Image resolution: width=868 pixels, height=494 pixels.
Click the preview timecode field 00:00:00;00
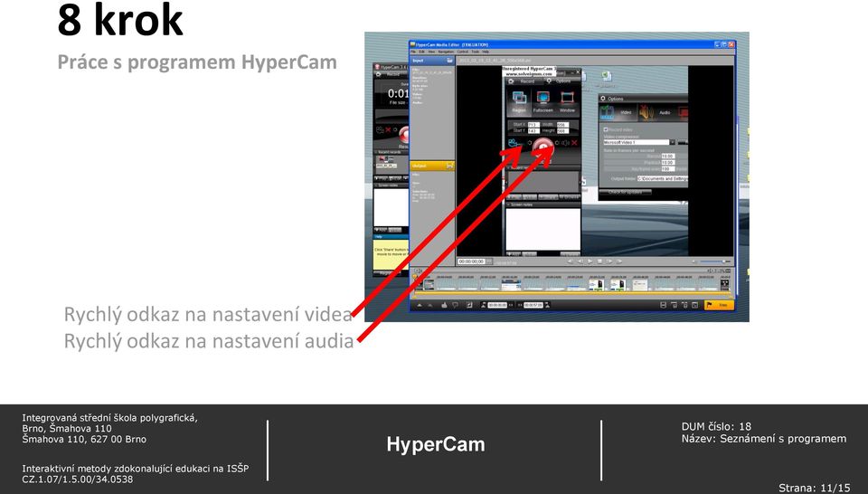[471, 261]
